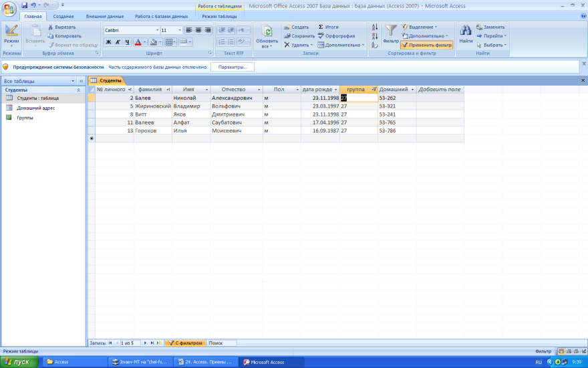Click the Параметры... security button
The image size is (588, 368).
pyautogui.click(x=233, y=67)
